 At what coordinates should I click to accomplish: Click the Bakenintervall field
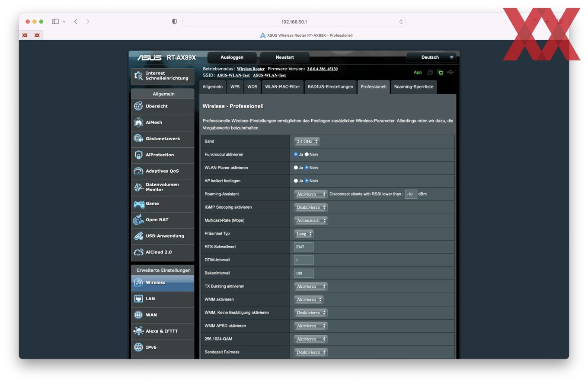[304, 273]
